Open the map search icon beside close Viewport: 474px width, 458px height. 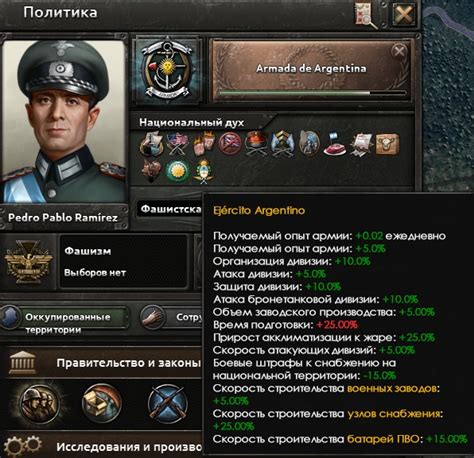pyautogui.click(x=367, y=16)
